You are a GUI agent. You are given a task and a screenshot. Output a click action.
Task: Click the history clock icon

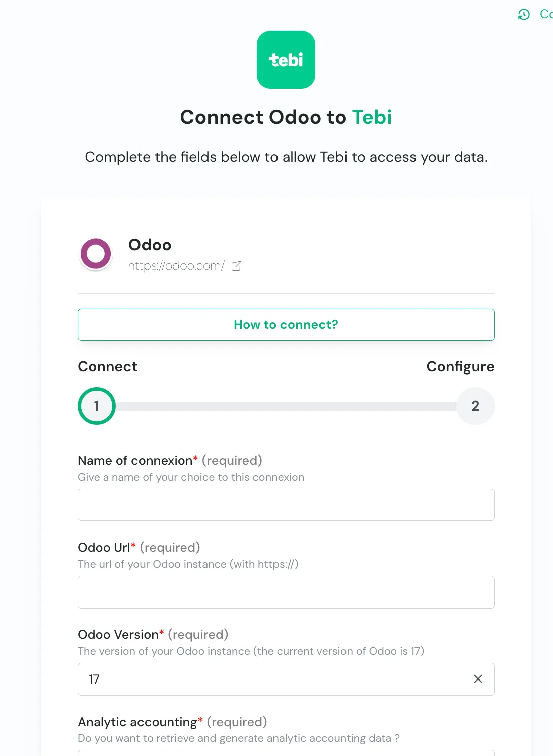point(524,15)
